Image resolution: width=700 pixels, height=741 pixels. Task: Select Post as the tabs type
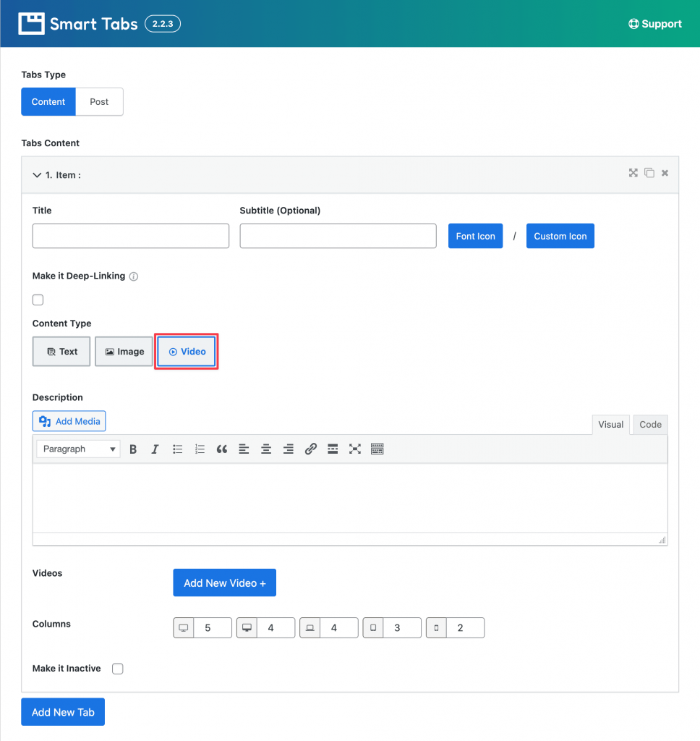coord(99,101)
